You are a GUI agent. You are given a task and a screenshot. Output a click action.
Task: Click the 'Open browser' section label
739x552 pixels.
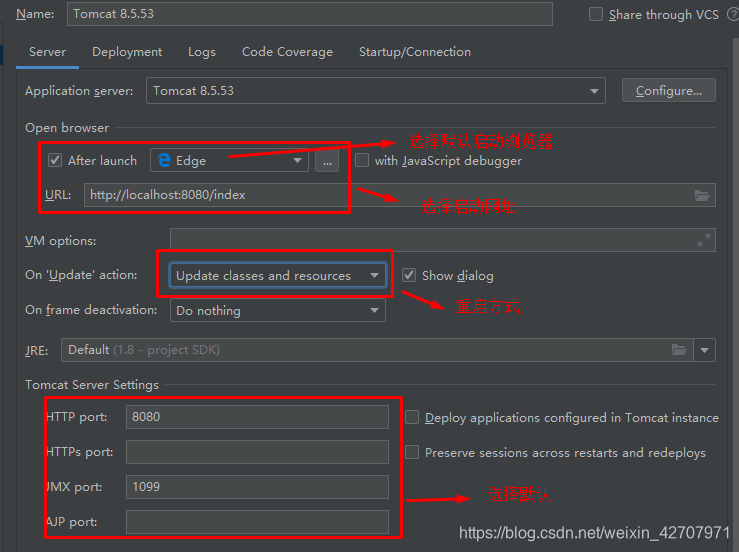pos(67,128)
